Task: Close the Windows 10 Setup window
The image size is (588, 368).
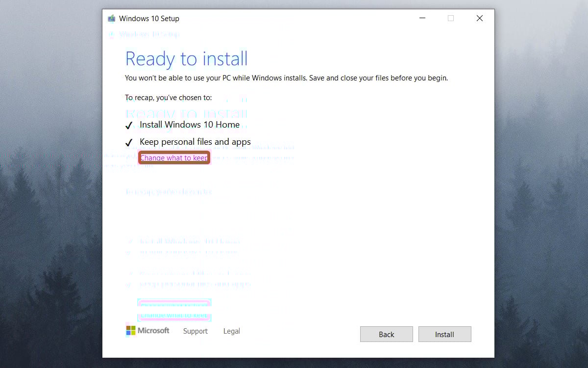Action: pos(480,18)
